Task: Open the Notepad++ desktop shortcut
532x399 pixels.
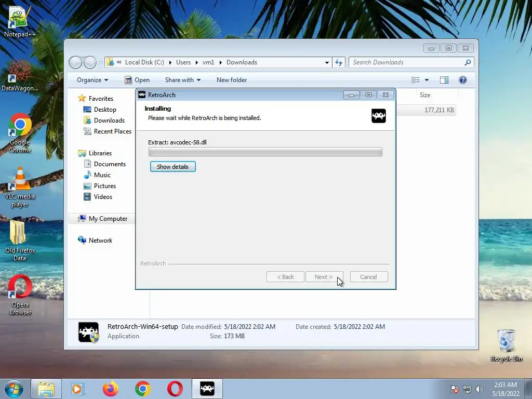Action: click(x=19, y=20)
